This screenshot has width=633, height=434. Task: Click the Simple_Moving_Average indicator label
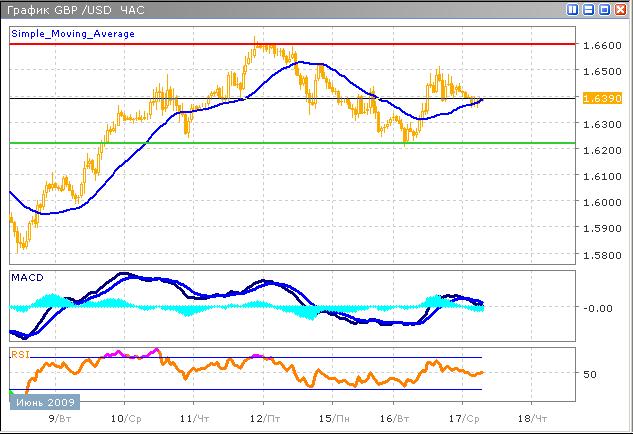72,33
